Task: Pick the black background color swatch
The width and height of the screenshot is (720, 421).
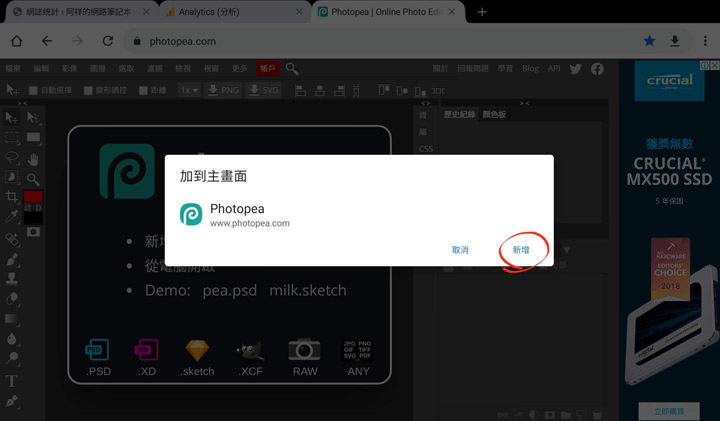Action: click(x=33, y=218)
